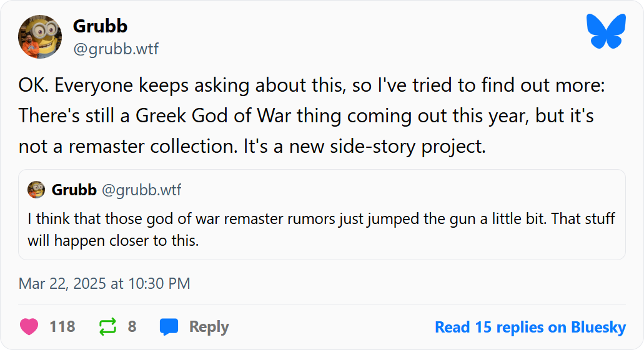This screenshot has width=644, height=350.
Task: Like the post with the heart icon
Action: [x=29, y=327]
